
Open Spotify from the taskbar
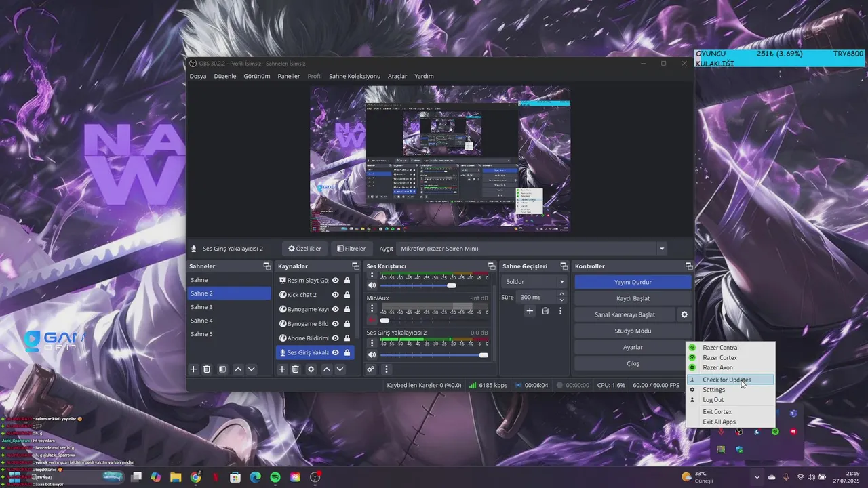275,477
